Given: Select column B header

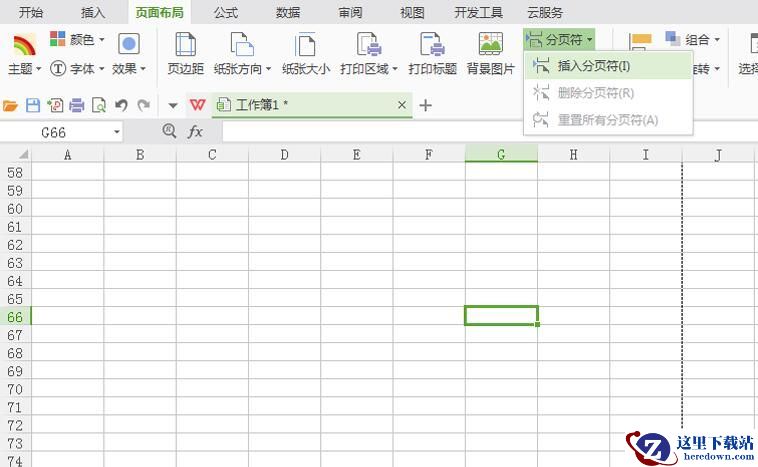Looking at the screenshot, I should [140, 155].
